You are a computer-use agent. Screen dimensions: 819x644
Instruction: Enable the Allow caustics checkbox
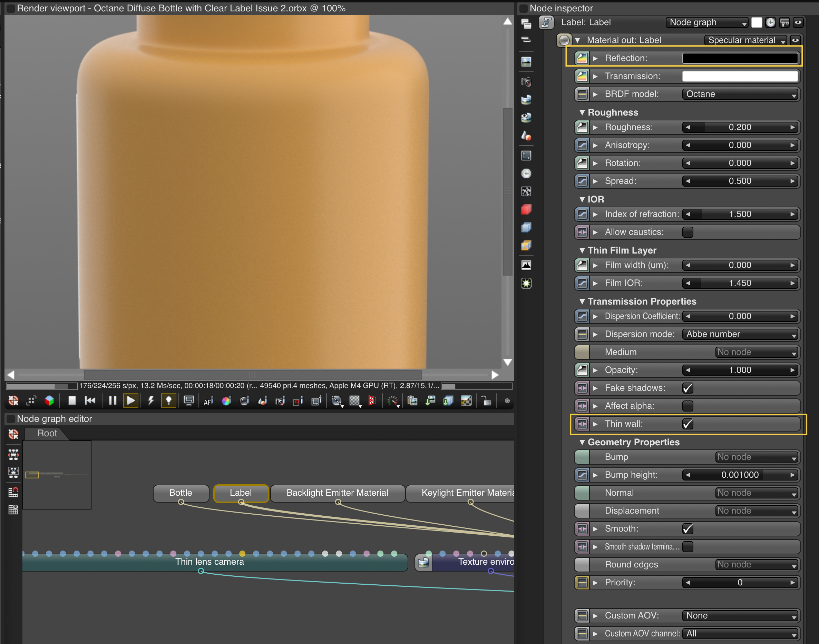pos(688,232)
